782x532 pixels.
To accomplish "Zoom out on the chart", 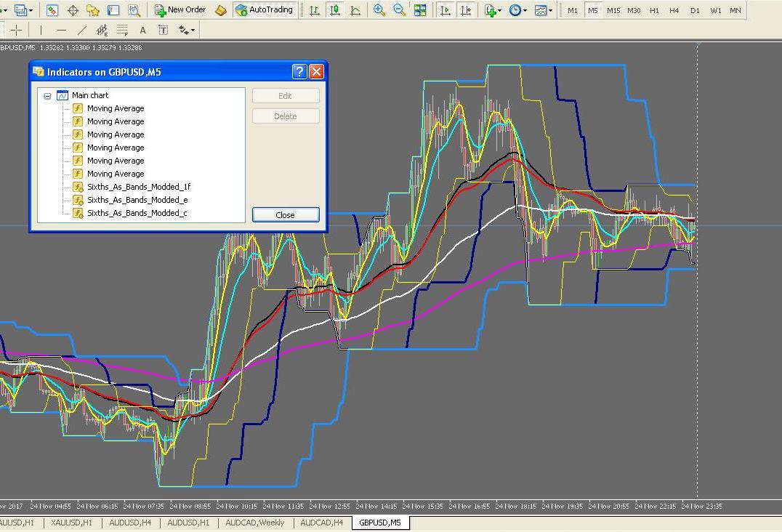I will 399,10.
